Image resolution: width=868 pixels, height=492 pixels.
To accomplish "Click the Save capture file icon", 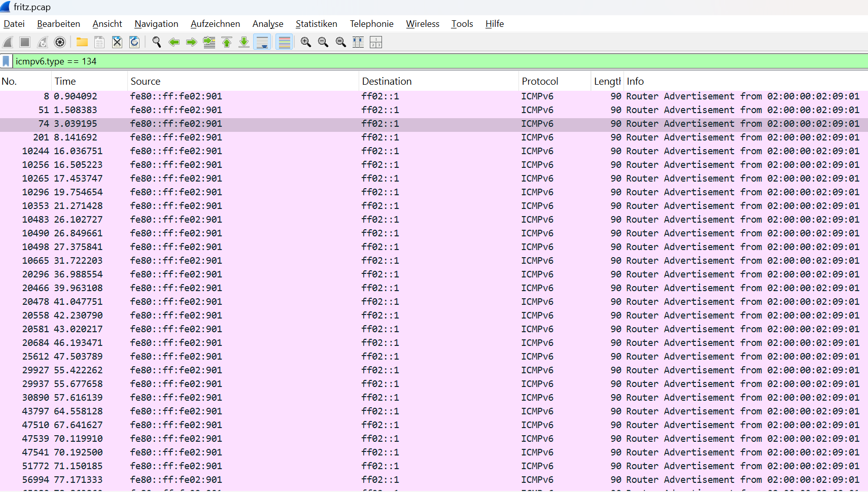I will (99, 42).
